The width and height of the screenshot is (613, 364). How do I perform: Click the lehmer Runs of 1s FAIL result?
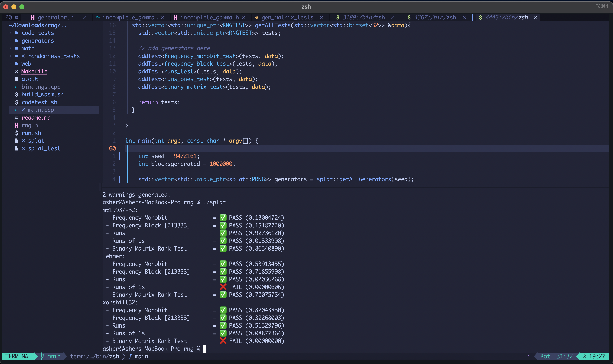pos(252,287)
